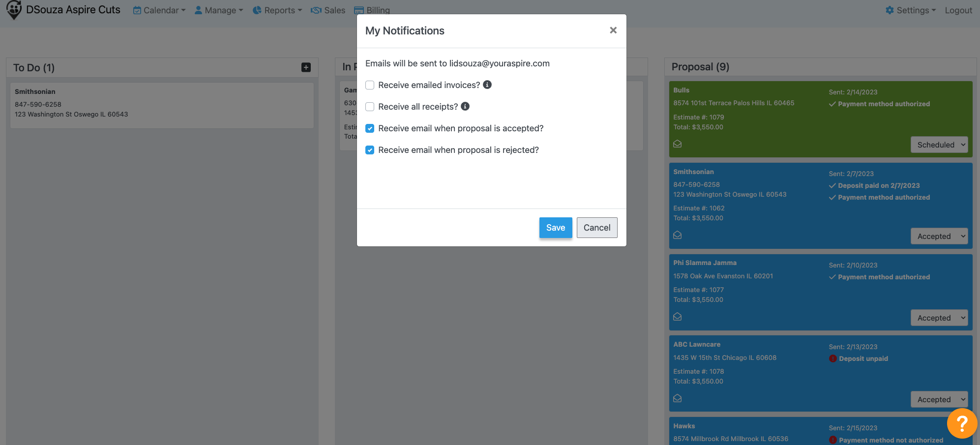Click the info icon beside emailed invoices
Image resolution: width=980 pixels, height=445 pixels.
(487, 85)
